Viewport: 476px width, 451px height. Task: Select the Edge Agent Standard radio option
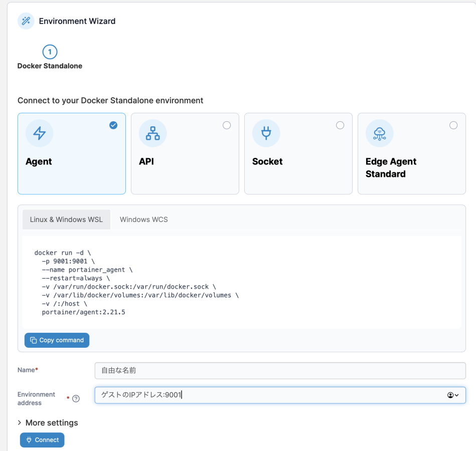coord(453,125)
